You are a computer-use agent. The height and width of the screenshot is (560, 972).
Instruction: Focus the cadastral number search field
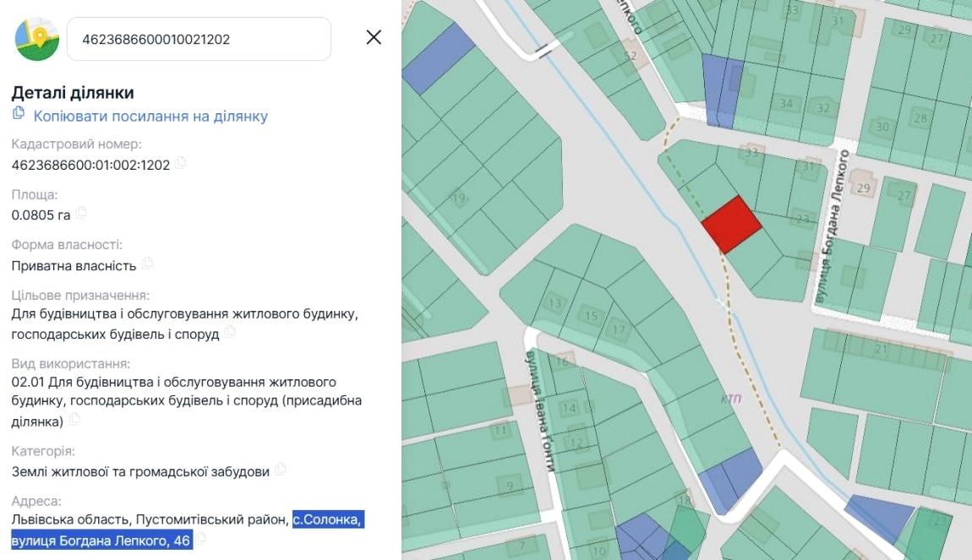[199, 39]
